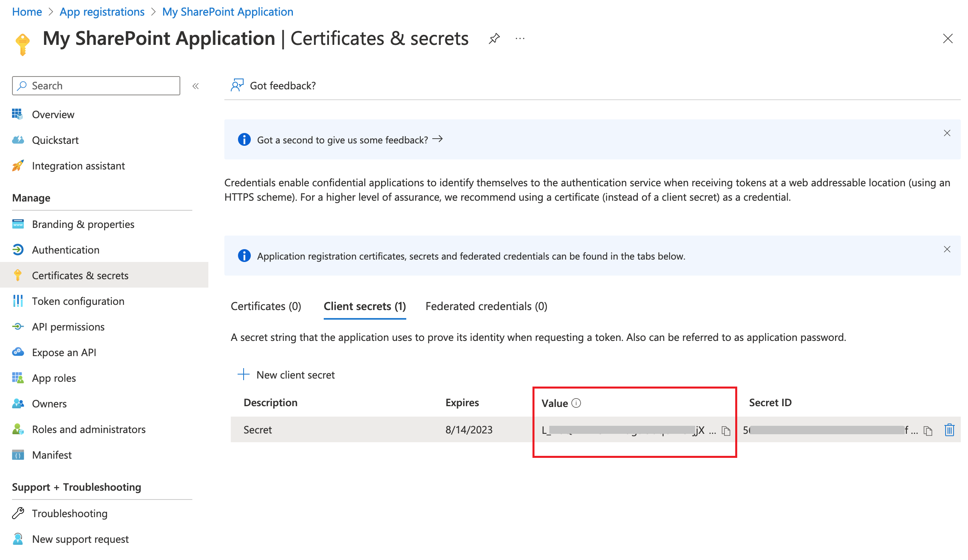The image size is (968, 560).
Task: Open Token configuration in sidebar
Action: click(x=78, y=301)
